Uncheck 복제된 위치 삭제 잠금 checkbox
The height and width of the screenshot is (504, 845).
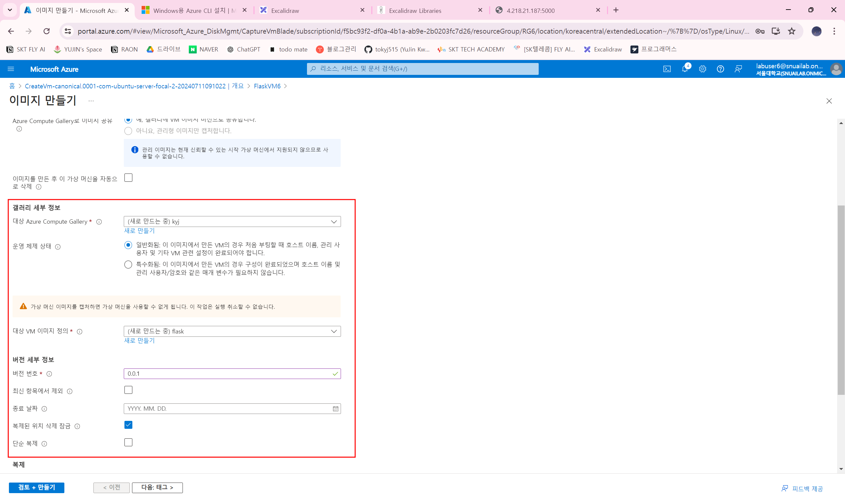(128, 425)
